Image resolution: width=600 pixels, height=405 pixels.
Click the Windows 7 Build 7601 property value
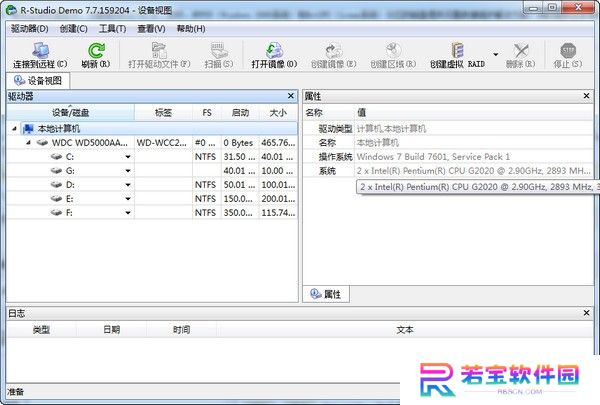tap(433, 157)
